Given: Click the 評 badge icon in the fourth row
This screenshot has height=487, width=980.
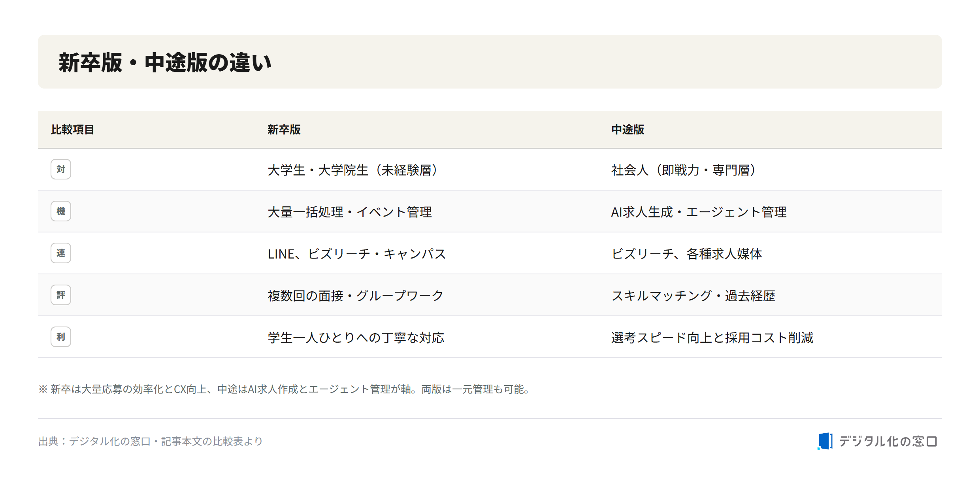Looking at the screenshot, I should coord(61,295).
